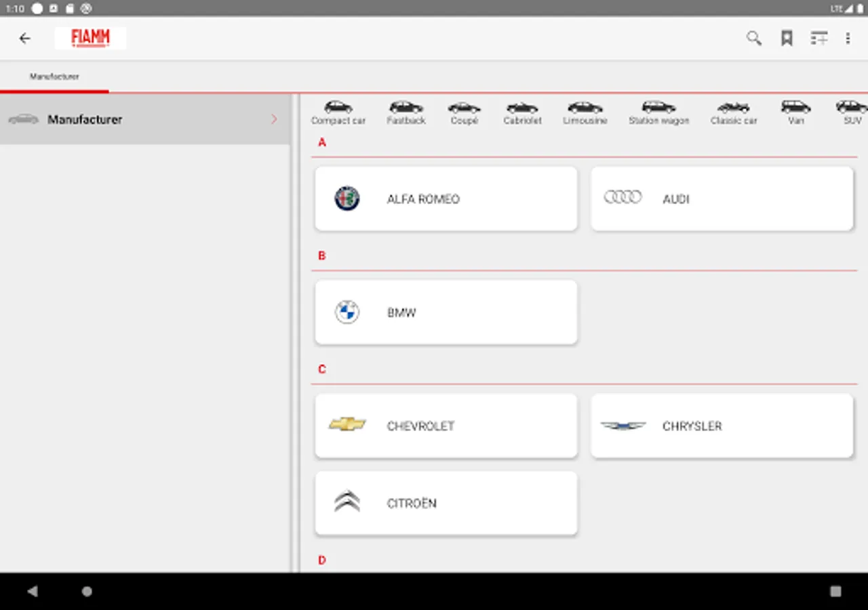Tap the Chrysler wings logo
This screenshot has height=610, width=868.
[x=623, y=426]
